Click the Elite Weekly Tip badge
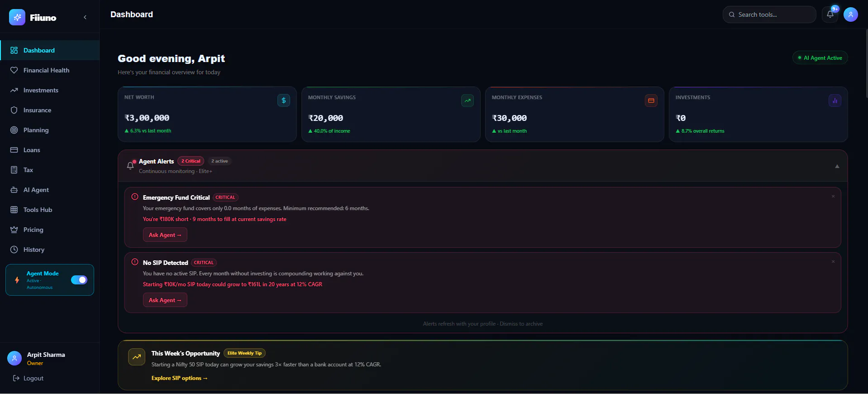Viewport: 868px width, 394px height. click(244, 353)
